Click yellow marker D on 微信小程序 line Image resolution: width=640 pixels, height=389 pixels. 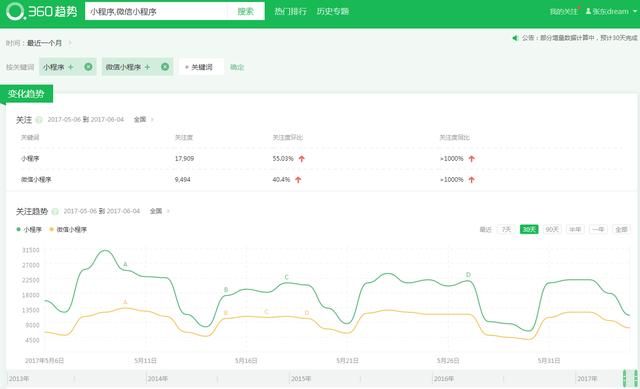point(307,313)
